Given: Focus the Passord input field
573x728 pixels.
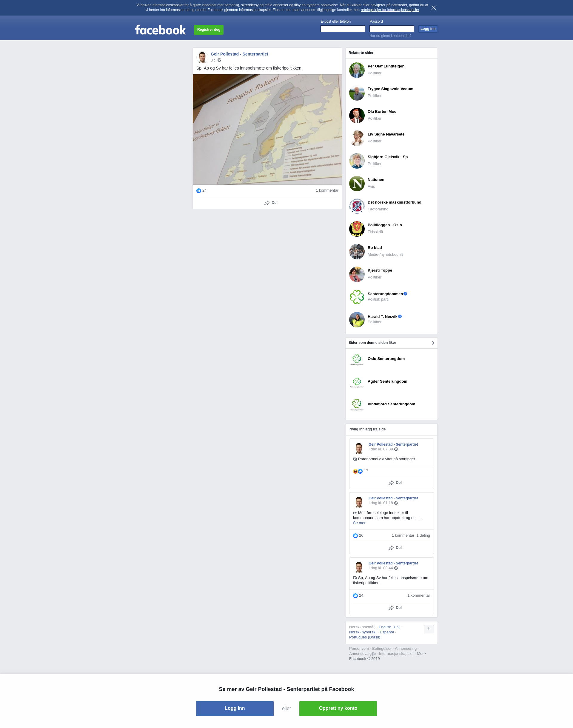Looking at the screenshot, I should [x=392, y=29].
